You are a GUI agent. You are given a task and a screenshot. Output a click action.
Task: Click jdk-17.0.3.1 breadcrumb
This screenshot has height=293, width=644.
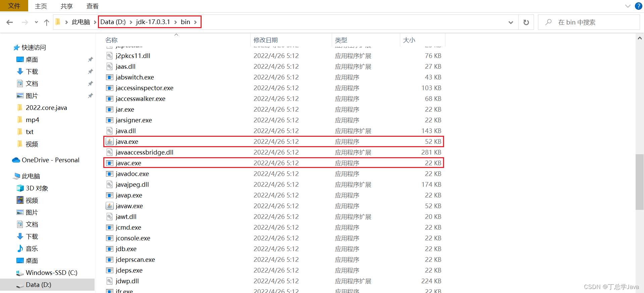point(153,22)
